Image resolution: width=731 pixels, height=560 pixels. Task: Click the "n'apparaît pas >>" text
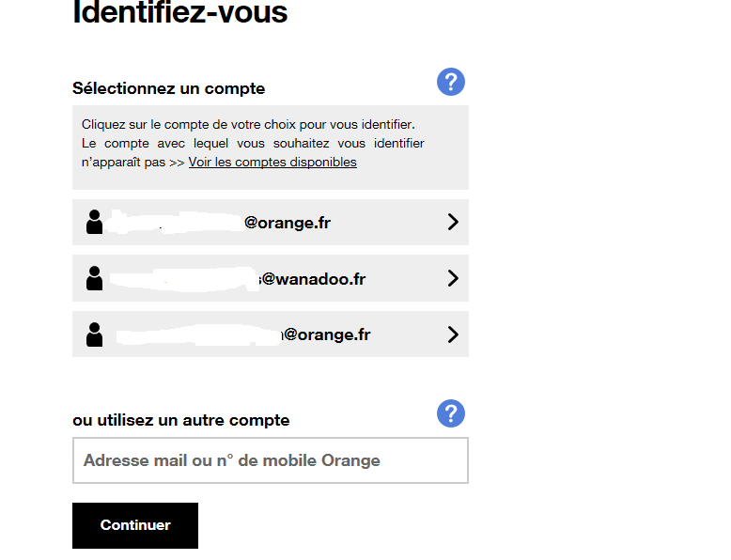coord(132,162)
